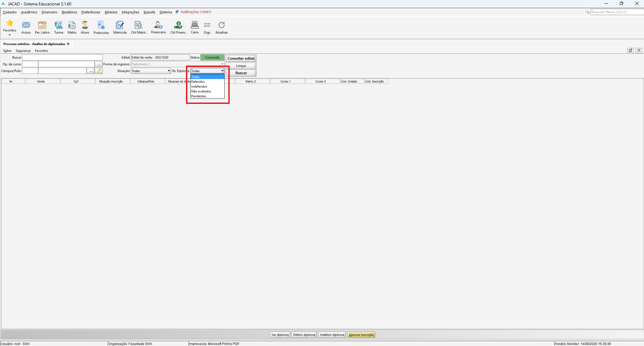Viewport: 644px width, 346px height.
Task: Choose Pendentes from the list
Action: click(207, 96)
